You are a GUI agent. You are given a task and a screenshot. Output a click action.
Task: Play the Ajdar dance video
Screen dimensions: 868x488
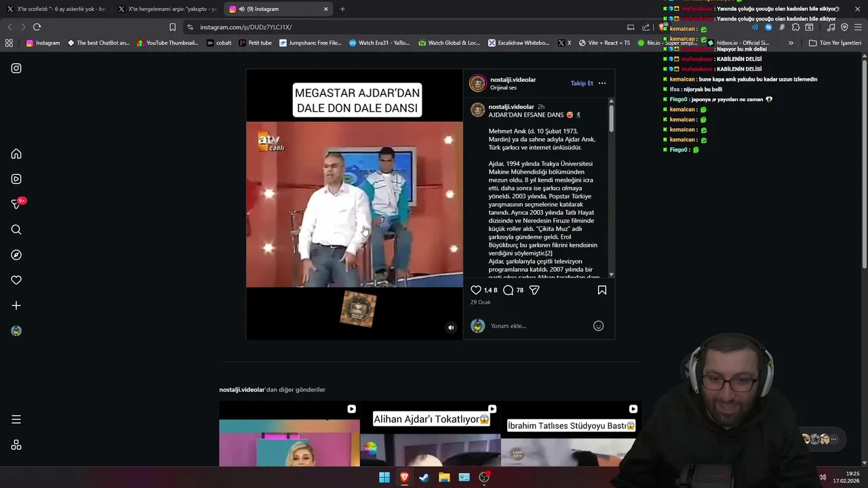click(x=355, y=204)
